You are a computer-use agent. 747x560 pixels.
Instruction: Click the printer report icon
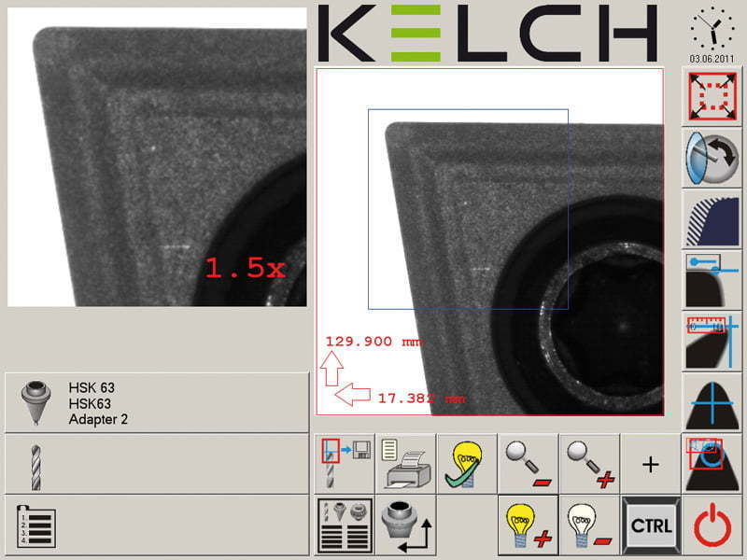tap(406, 465)
